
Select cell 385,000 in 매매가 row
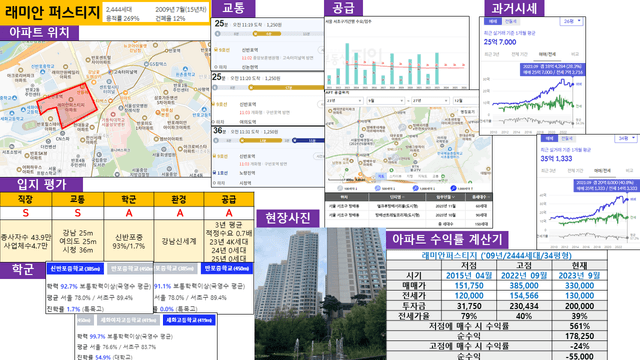(x=524, y=286)
